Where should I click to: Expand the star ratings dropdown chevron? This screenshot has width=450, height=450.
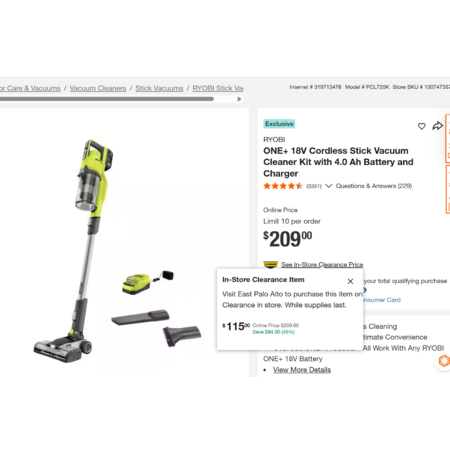point(329,186)
